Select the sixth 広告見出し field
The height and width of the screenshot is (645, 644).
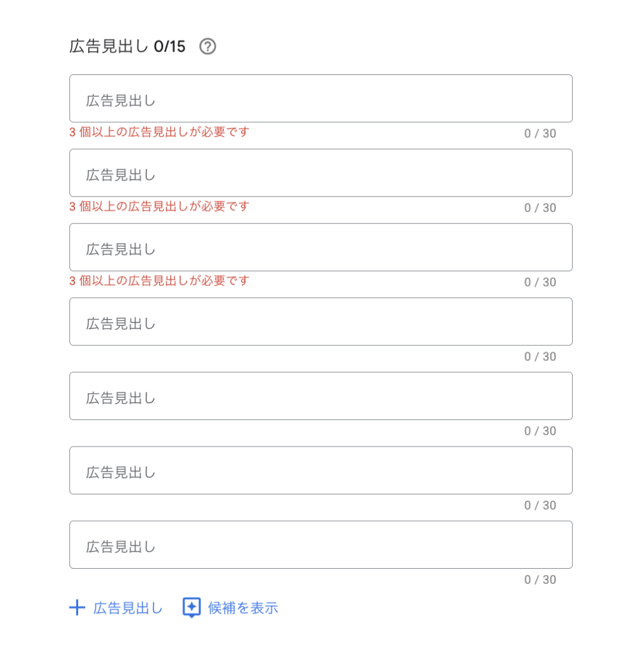[321, 470]
